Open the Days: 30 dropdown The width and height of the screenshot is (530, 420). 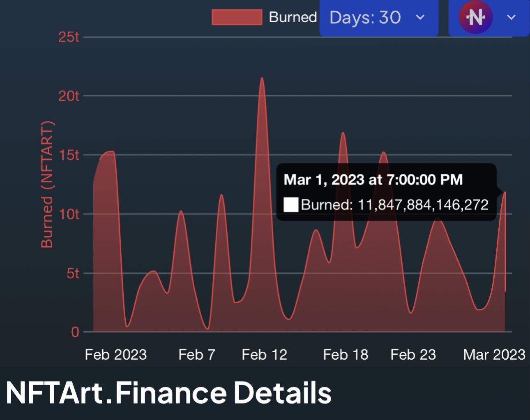[x=379, y=18]
